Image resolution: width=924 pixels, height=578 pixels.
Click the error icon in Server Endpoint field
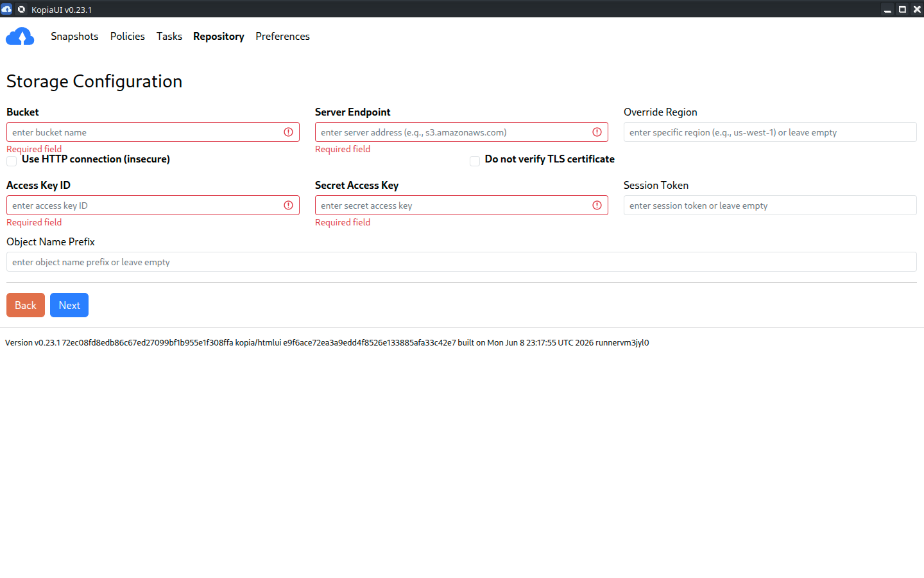coord(597,132)
